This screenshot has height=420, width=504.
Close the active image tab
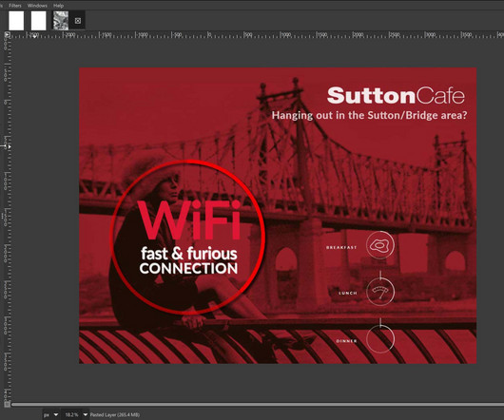77,21
